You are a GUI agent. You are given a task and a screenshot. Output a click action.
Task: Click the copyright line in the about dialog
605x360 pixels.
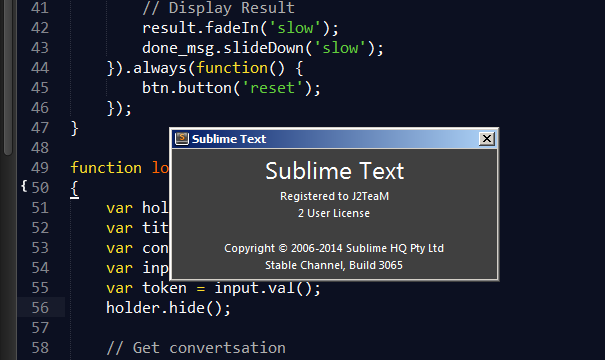coord(334,248)
